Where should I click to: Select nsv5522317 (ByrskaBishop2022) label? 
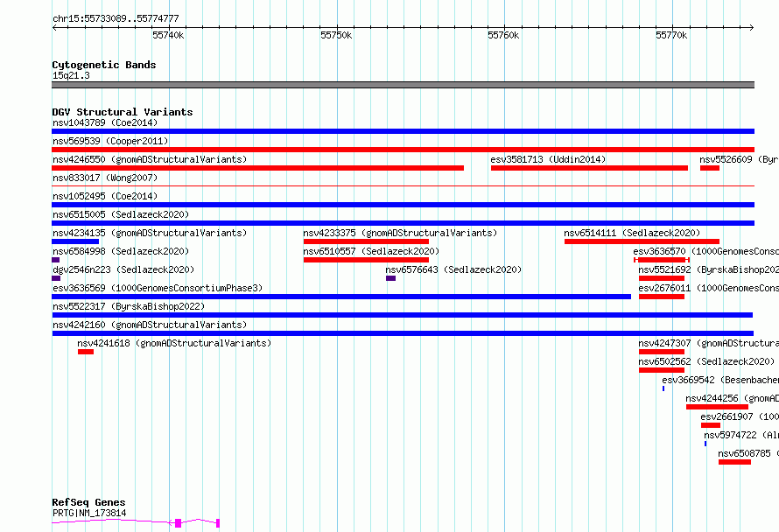pos(129,306)
